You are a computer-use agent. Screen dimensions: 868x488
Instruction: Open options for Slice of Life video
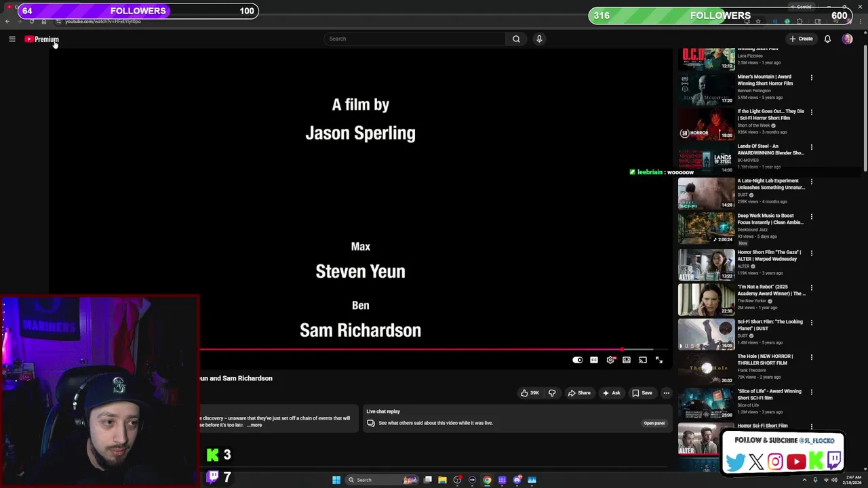[811, 392]
